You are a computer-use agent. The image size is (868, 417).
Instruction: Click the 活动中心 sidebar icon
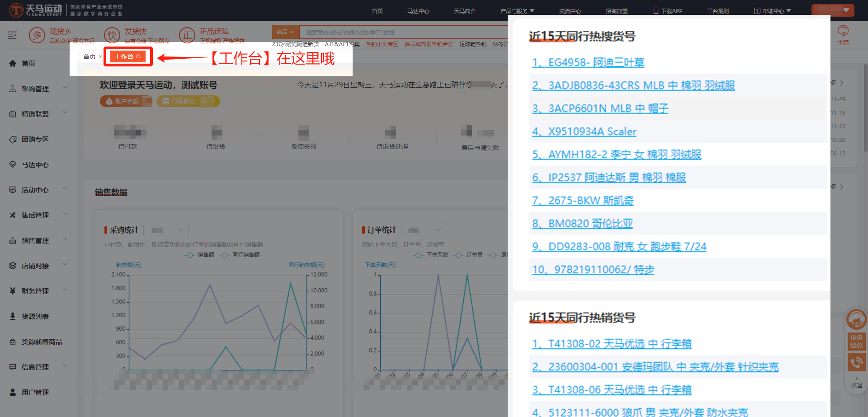click(x=13, y=190)
